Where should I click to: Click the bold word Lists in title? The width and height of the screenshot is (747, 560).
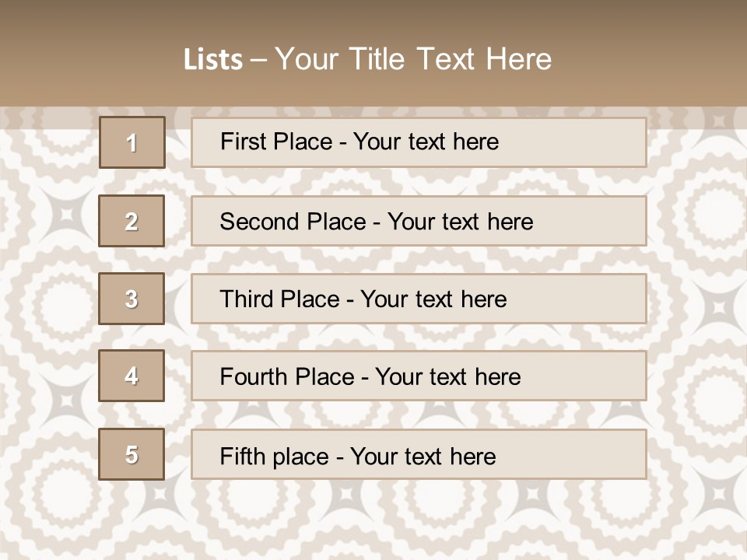tap(213, 60)
